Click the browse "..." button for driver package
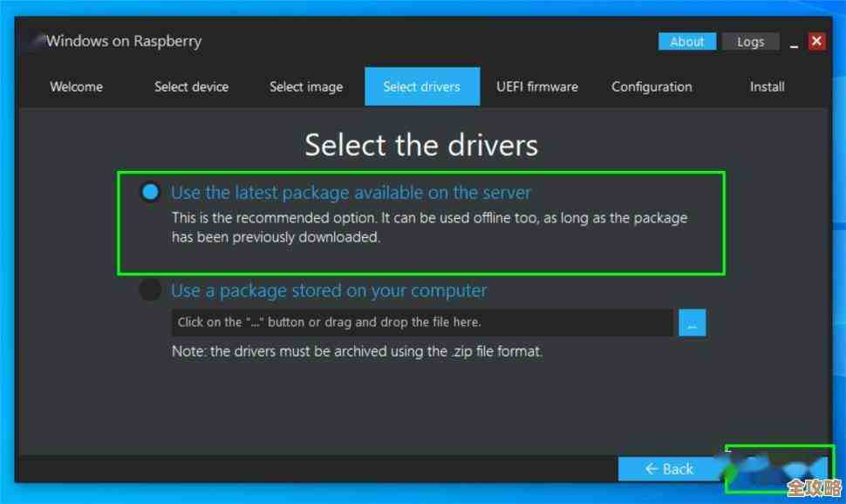846x504 pixels. click(x=692, y=322)
